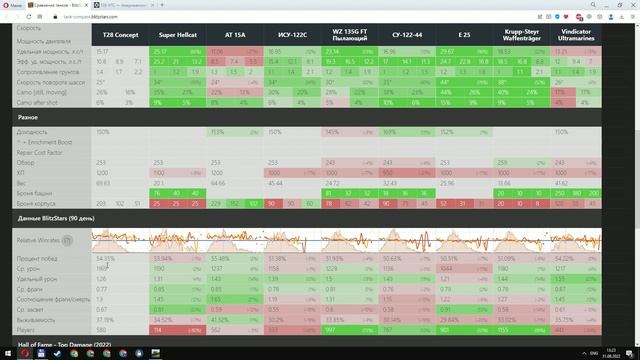Select the AT 15A column header
Image resolution: width=640 pixels, height=360 pixels.
tap(235, 35)
